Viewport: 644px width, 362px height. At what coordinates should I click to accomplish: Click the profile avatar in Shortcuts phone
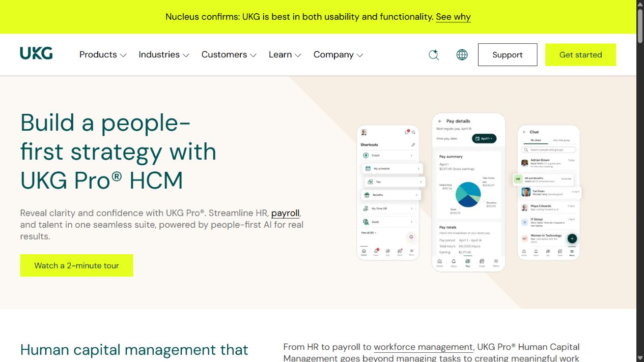(364, 132)
